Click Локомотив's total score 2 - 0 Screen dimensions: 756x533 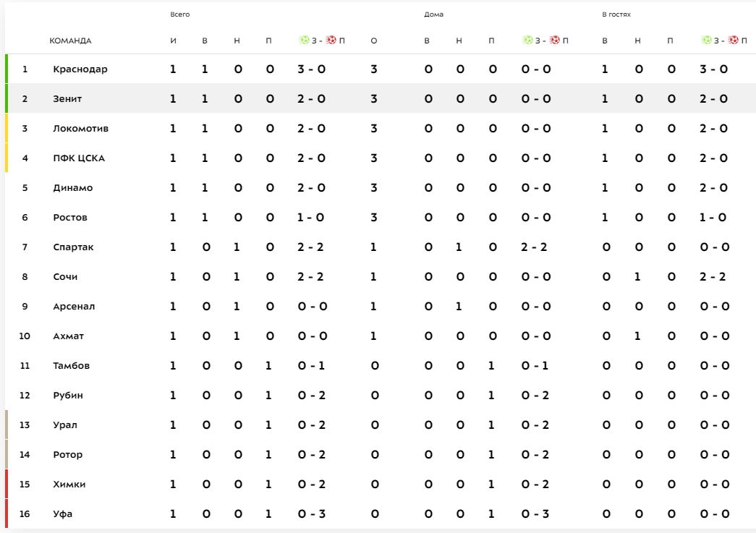(311, 129)
